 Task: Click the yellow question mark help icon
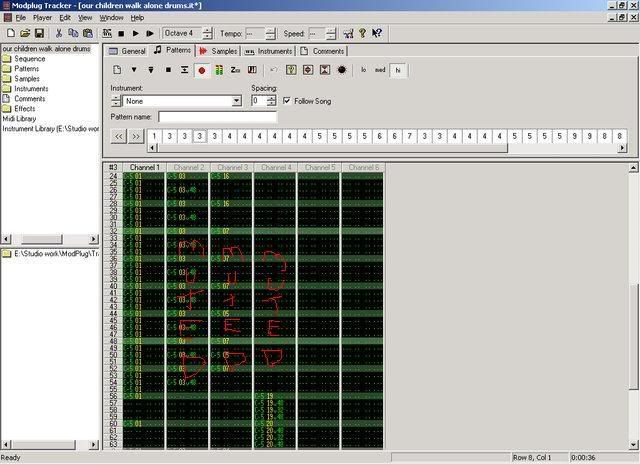click(362, 33)
